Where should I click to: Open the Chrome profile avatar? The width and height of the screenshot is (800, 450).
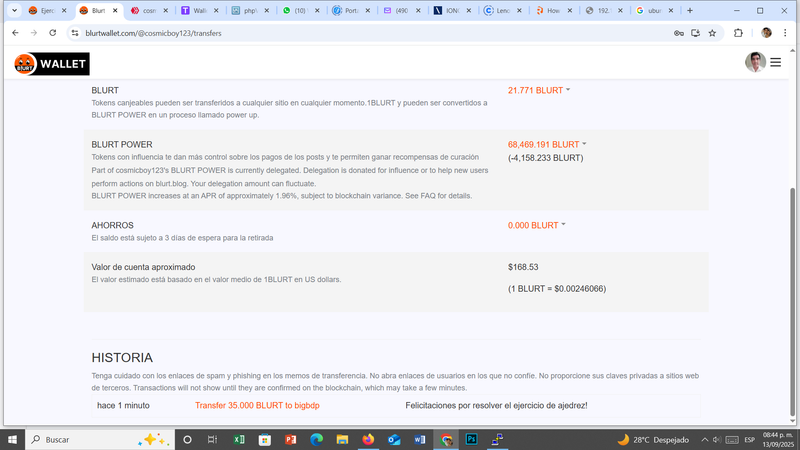click(766, 33)
